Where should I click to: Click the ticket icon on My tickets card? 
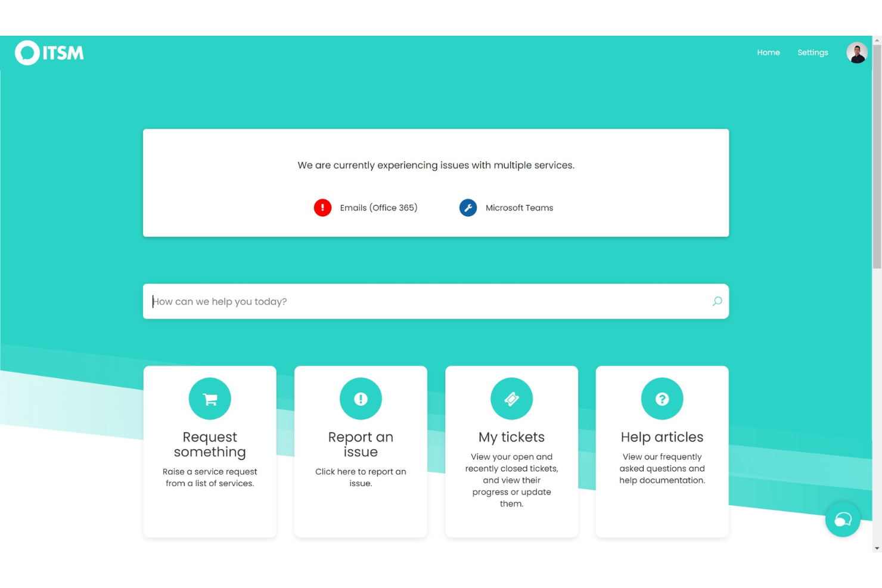pos(511,398)
